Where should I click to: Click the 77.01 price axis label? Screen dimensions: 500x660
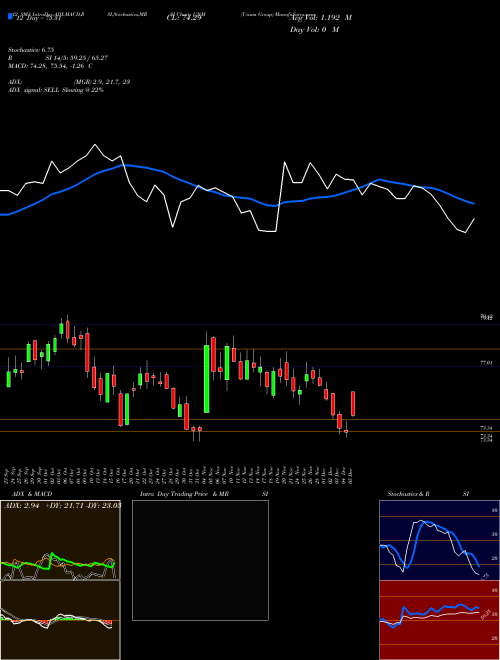click(x=486, y=362)
